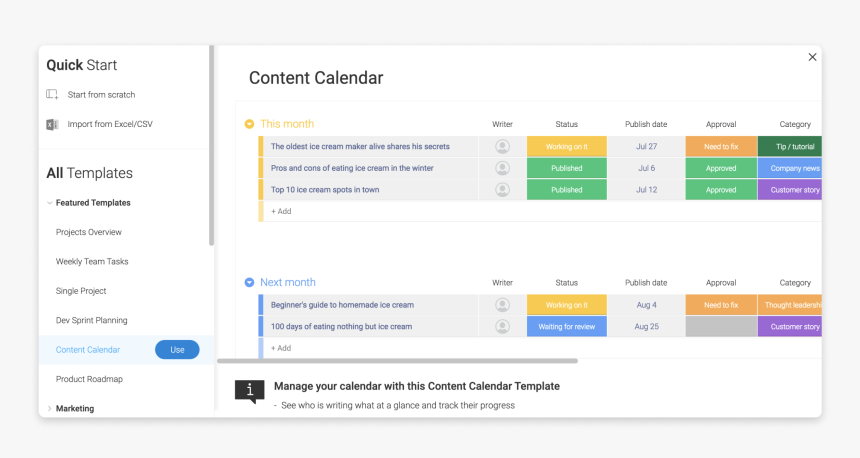
Task: Collapse the Featured Templates section
Action: pyautogui.click(x=50, y=203)
